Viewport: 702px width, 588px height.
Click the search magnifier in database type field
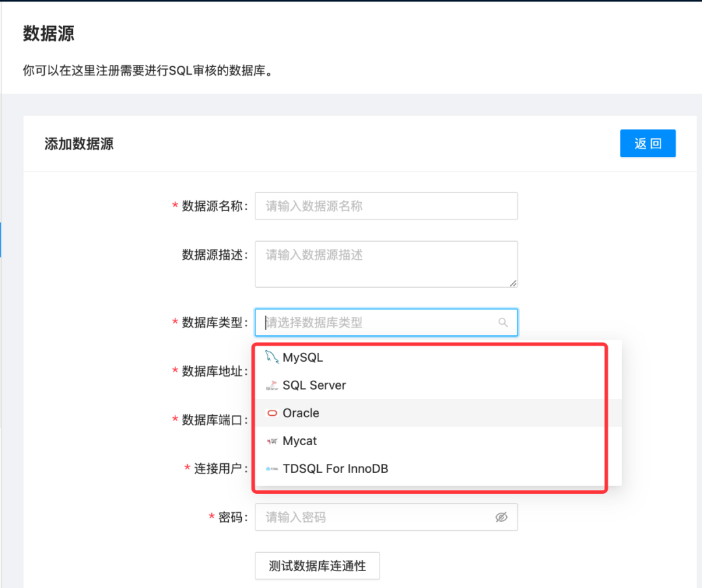[x=503, y=322]
